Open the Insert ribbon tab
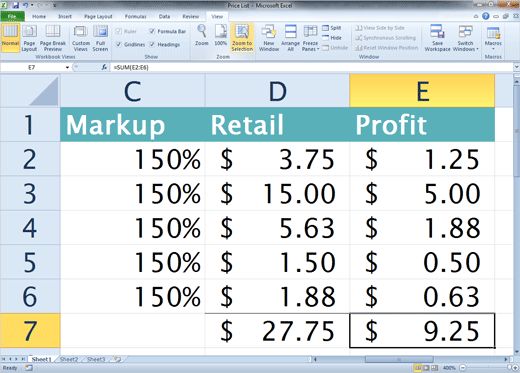The image size is (520, 373). (x=65, y=16)
